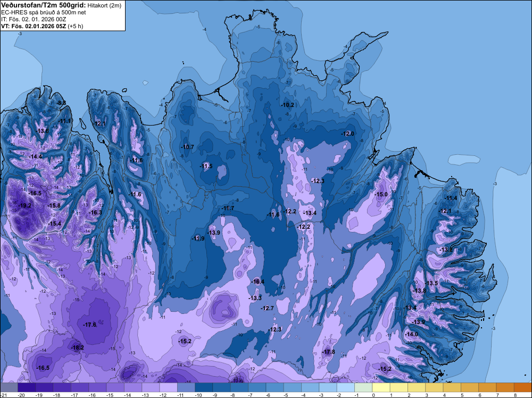
Task: Click the -11.7 temperature label
Action: 228,208
